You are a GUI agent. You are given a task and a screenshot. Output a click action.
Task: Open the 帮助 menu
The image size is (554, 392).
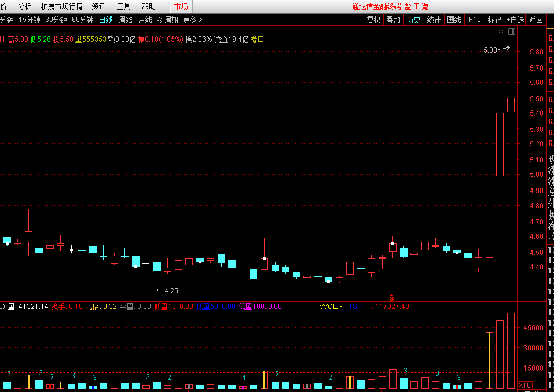coord(148,6)
